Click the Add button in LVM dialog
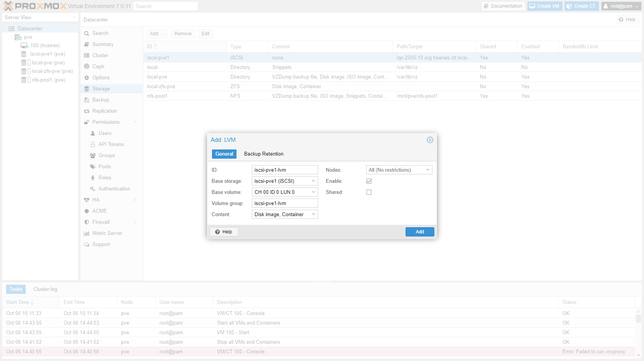Screen dimensions: 644x361 coord(420,232)
